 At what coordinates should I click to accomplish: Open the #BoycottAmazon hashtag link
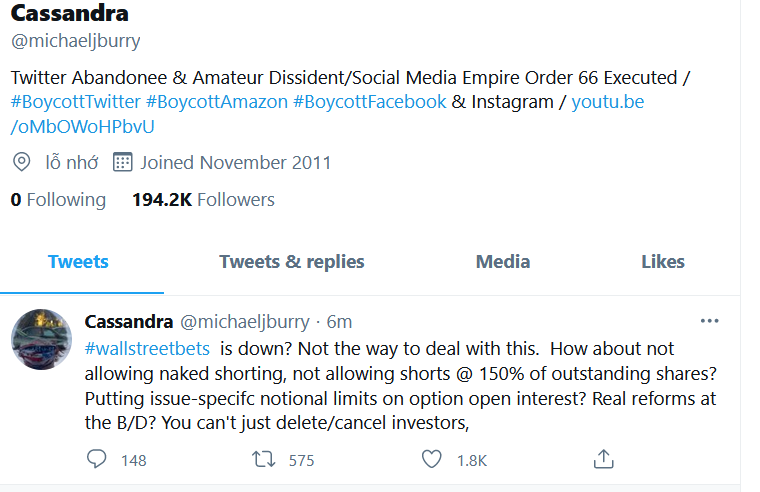[x=216, y=102]
